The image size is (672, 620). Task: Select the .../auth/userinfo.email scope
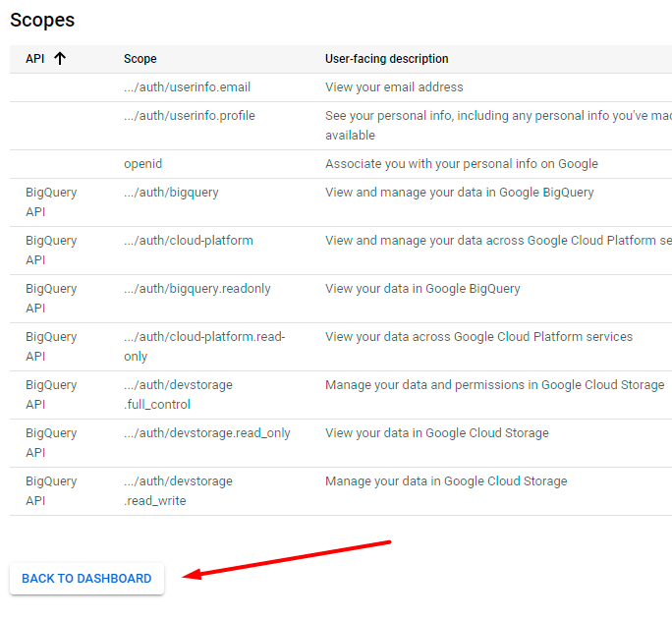coord(187,87)
